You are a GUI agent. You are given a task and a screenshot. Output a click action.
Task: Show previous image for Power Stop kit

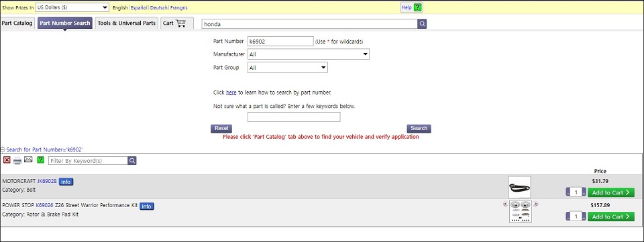(x=505, y=204)
